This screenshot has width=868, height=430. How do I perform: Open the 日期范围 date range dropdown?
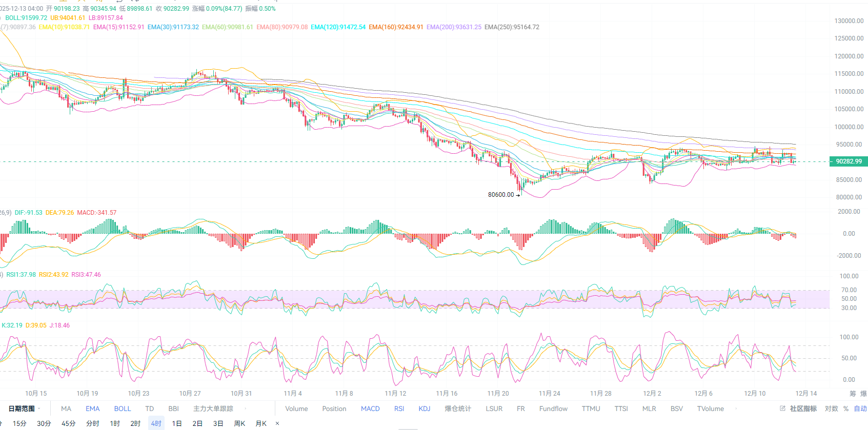coord(24,408)
